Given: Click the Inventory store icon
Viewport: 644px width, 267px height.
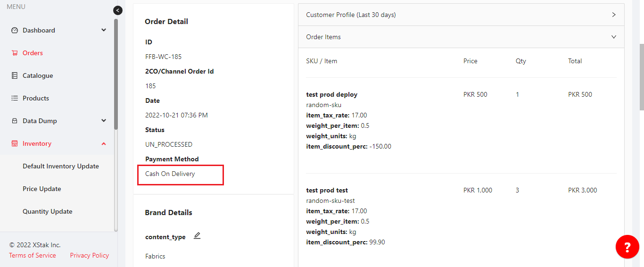Looking at the screenshot, I should tap(14, 143).
